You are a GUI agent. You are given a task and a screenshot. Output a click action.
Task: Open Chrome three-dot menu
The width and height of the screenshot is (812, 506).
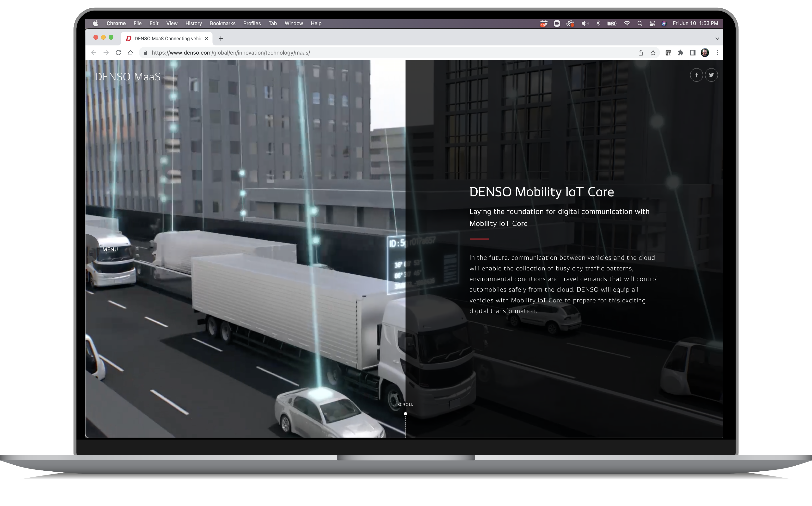(717, 53)
